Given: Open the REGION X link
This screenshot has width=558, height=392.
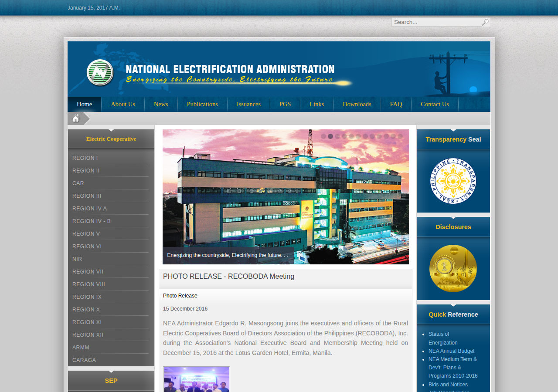Looking at the screenshot, I should pyautogui.click(x=86, y=310).
